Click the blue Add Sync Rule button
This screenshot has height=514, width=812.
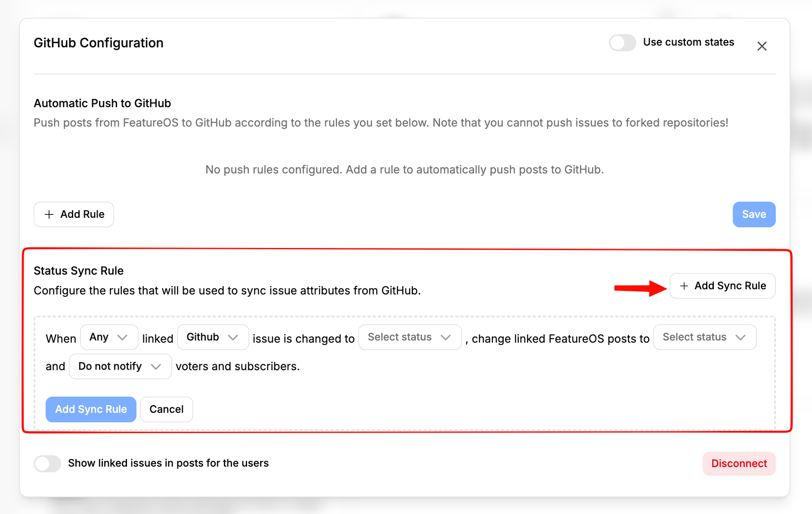click(x=91, y=409)
